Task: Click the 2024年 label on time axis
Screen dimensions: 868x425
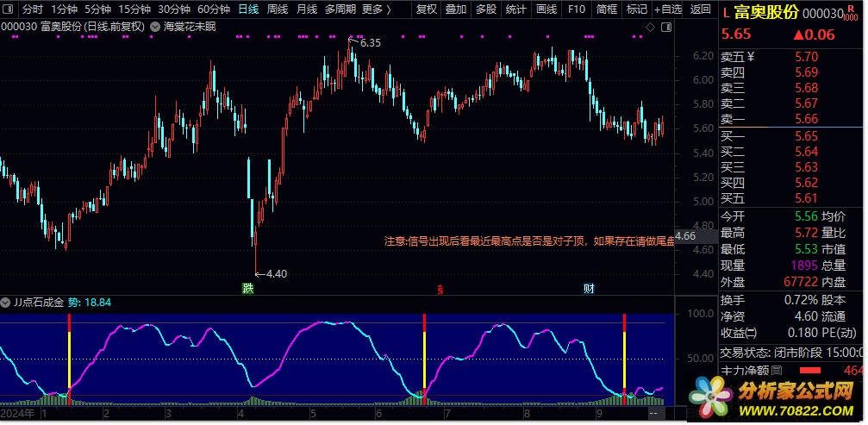Action: (x=19, y=413)
